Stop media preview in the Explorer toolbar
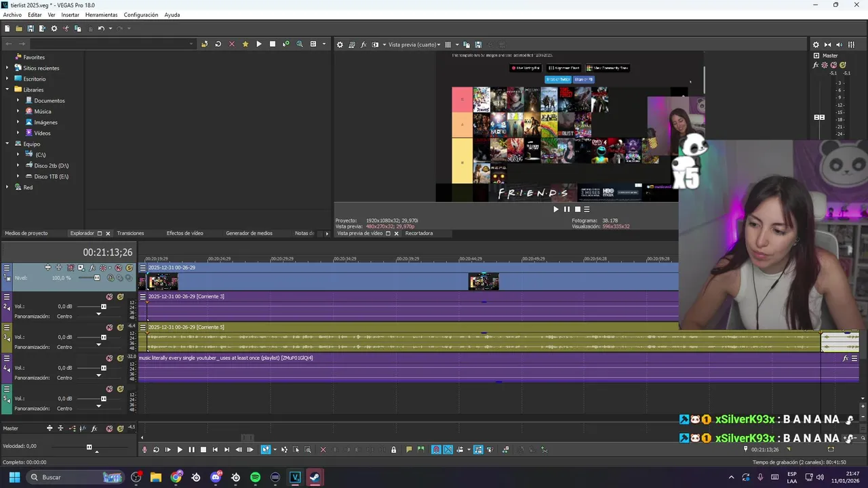Screen dimensions: 868x488 pos(272,44)
